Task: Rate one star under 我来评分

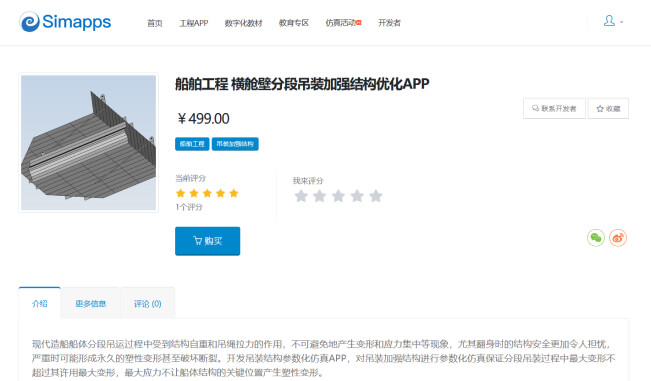Action: coord(301,196)
